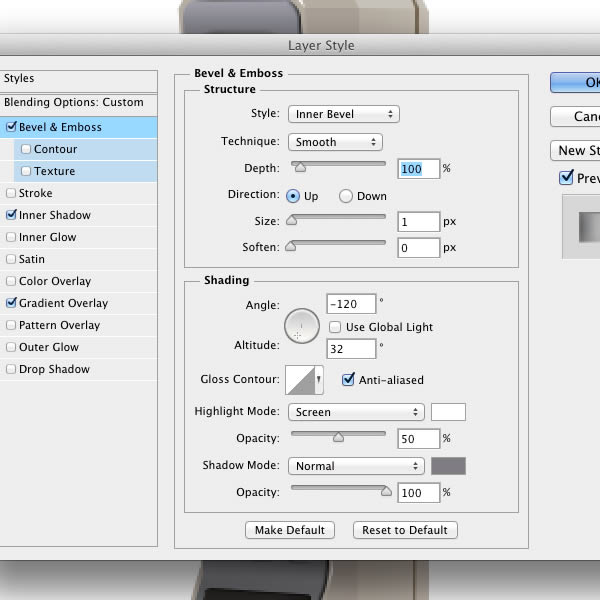Open the Technique dropdown showing Smooth
The width and height of the screenshot is (600, 600).
coord(335,142)
